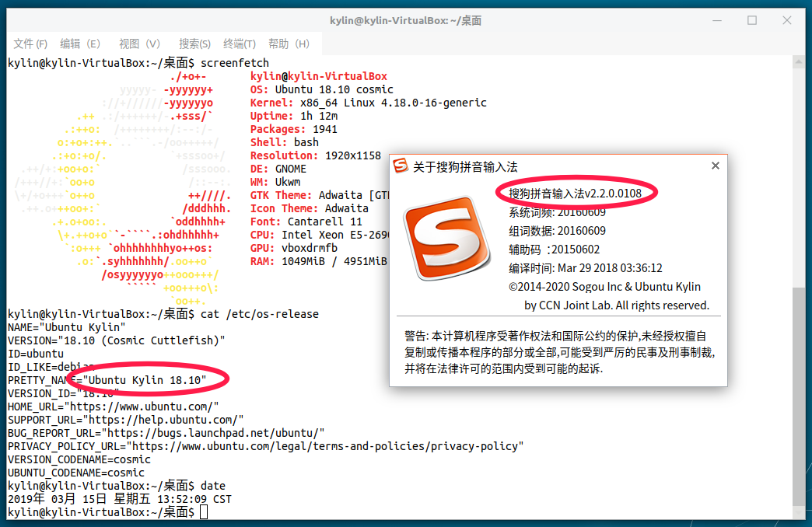Screen dimensions: 812x527
Task: Click the BUG_REPORT_URL launchpad line
Action: pos(166,433)
